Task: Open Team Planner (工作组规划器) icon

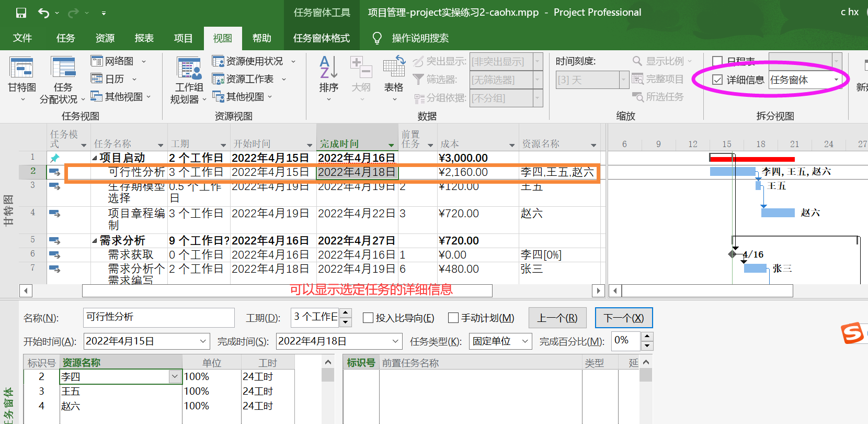Action: point(189,68)
